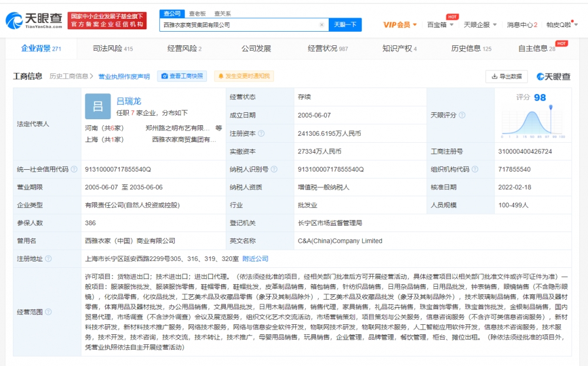Expand the VIP会员 dropdown
This screenshot has height=366, width=588.
click(x=400, y=25)
